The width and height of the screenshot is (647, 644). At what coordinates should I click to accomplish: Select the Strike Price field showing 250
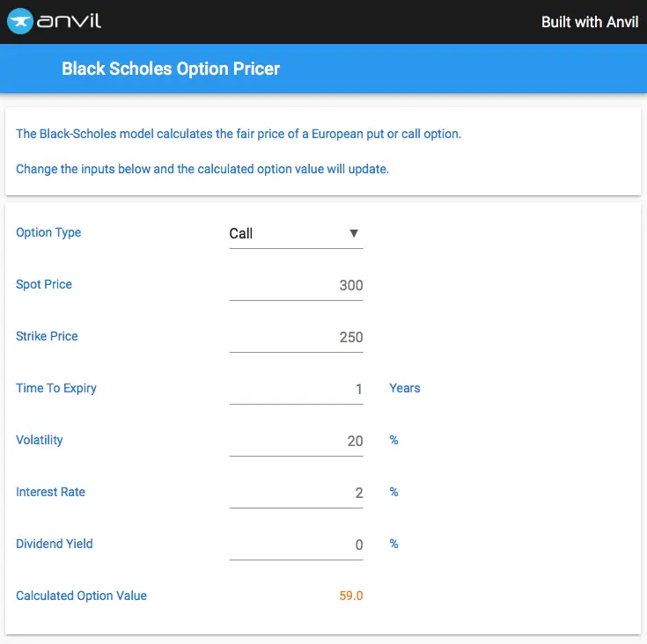click(296, 337)
